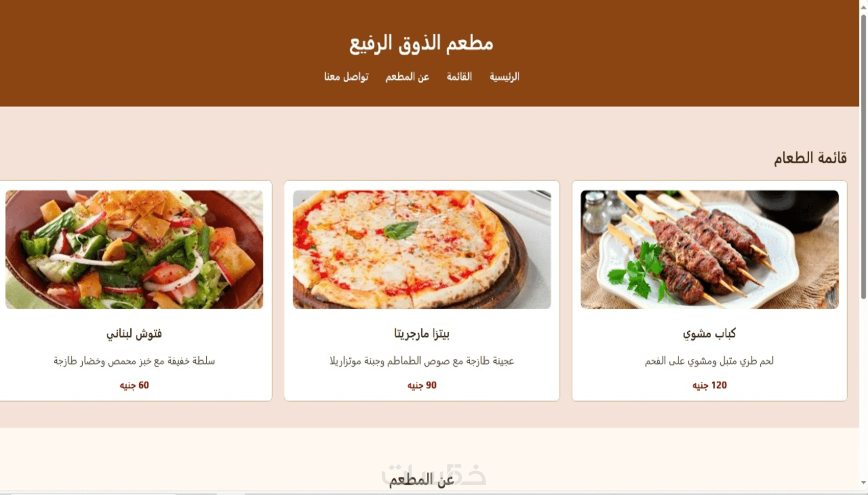Open the الرئيسية nav link

(x=504, y=77)
